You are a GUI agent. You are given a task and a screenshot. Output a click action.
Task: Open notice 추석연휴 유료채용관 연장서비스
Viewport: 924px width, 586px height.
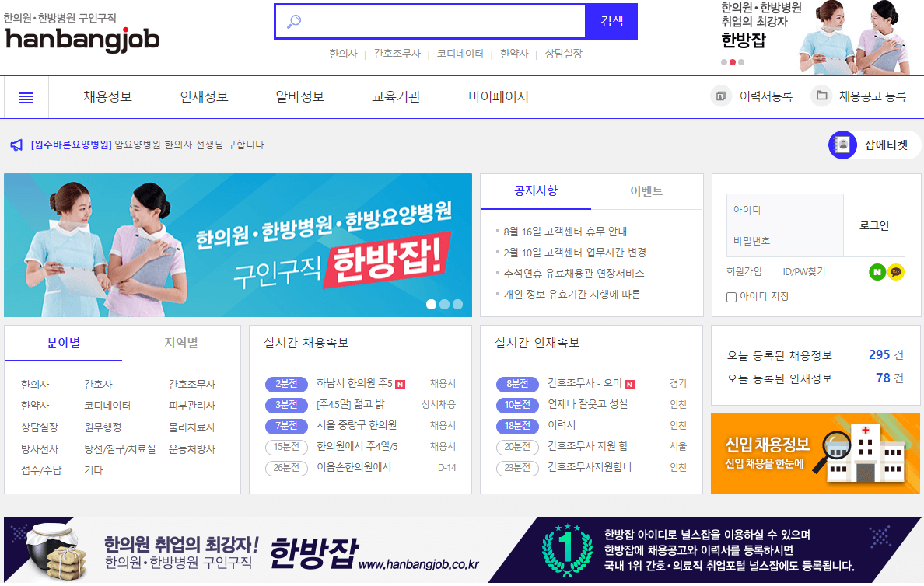579,274
